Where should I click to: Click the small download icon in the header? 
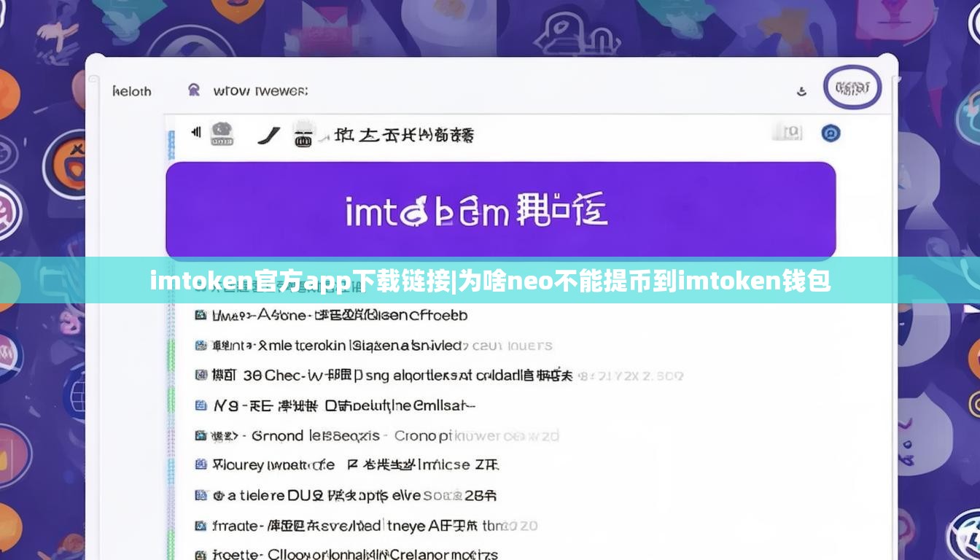click(x=802, y=91)
